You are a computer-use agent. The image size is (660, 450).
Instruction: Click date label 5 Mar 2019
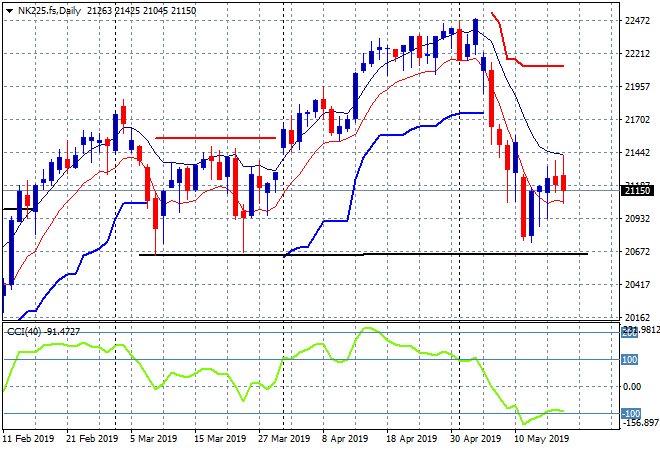pyautogui.click(x=154, y=439)
